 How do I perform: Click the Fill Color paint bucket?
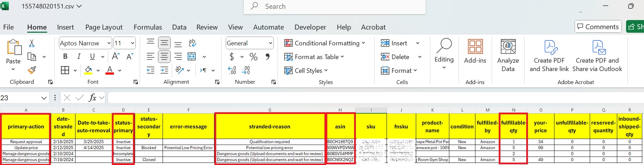click(88, 70)
